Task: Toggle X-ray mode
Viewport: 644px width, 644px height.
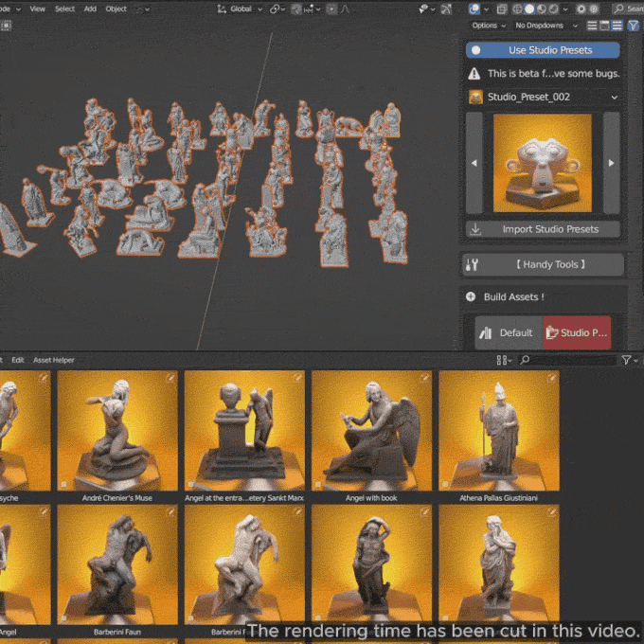Action: point(502,9)
